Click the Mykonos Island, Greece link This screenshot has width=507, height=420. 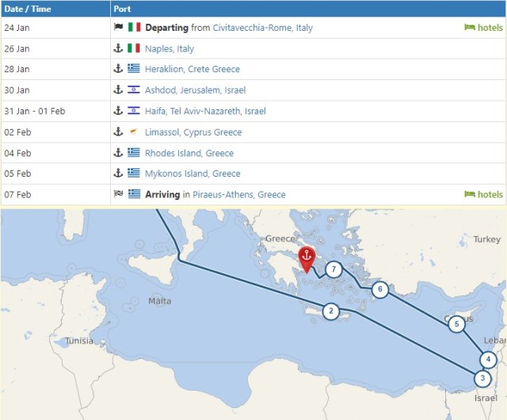[193, 174]
